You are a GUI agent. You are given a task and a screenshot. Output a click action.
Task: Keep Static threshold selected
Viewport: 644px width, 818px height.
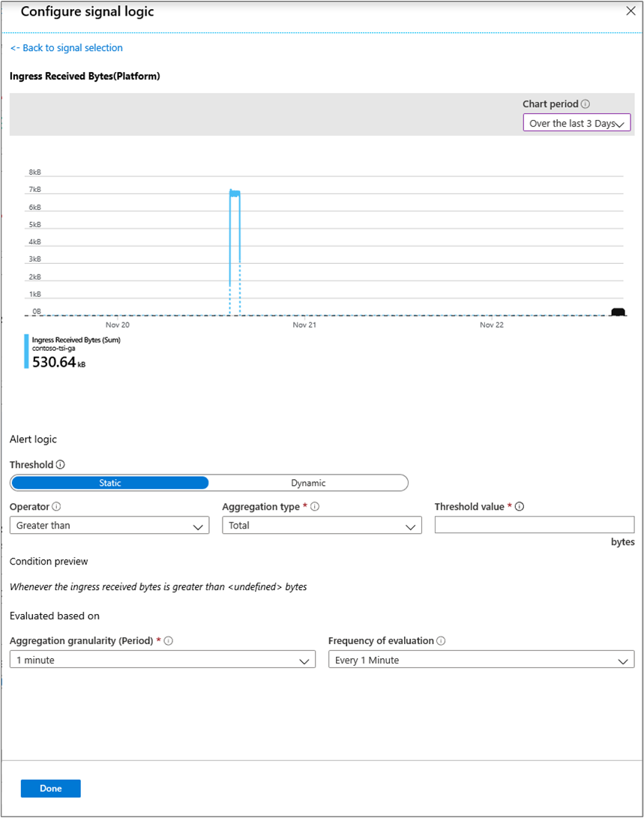[x=109, y=482]
